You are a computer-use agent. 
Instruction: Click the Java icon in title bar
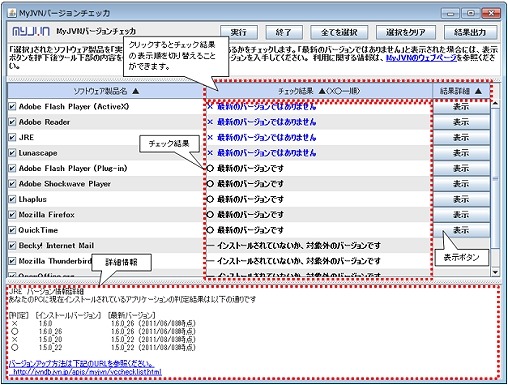12,13
